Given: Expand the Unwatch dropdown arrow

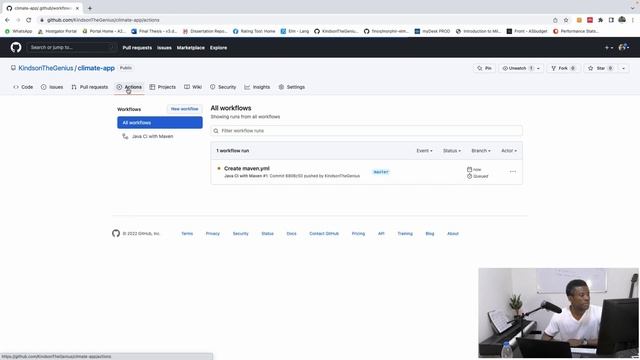Looking at the screenshot, I should pos(539,68).
